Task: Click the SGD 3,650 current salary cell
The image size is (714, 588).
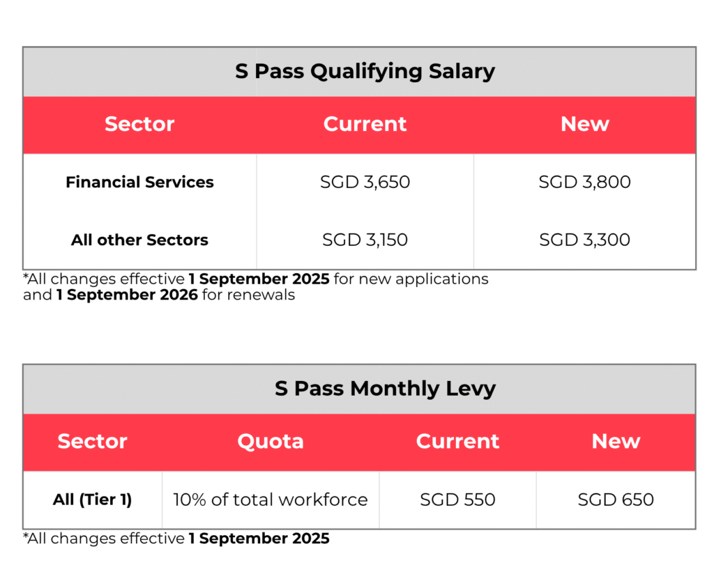Action: click(365, 182)
